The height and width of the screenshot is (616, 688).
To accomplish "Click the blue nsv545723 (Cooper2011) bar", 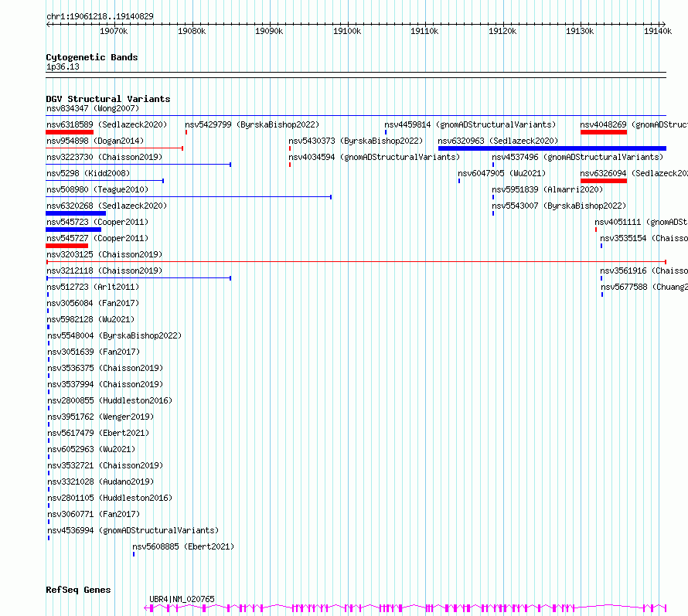I will pos(73,230).
